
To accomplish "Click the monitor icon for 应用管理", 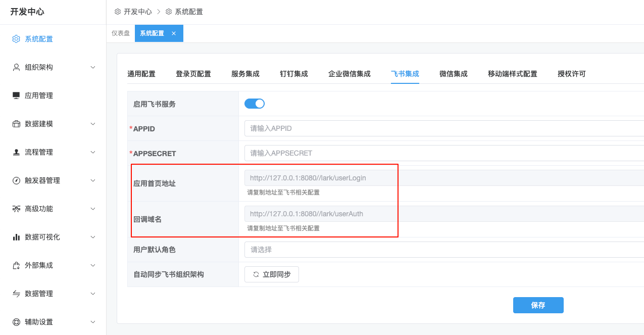I will click(x=16, y=95).
